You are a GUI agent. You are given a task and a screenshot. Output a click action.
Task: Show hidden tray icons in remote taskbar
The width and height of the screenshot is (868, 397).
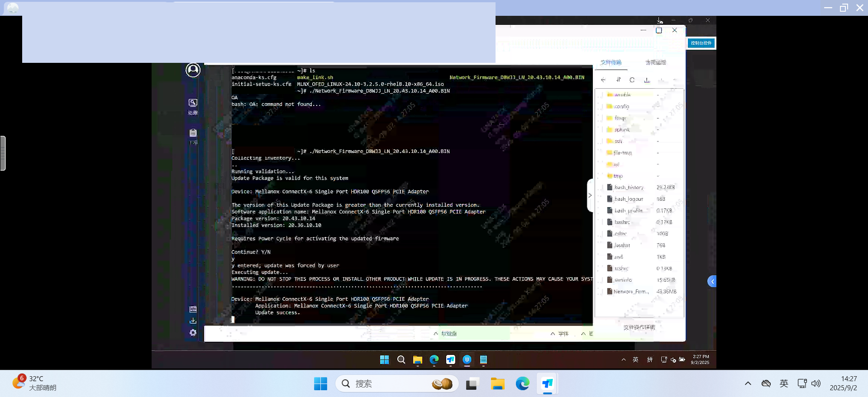coord(624,360)
